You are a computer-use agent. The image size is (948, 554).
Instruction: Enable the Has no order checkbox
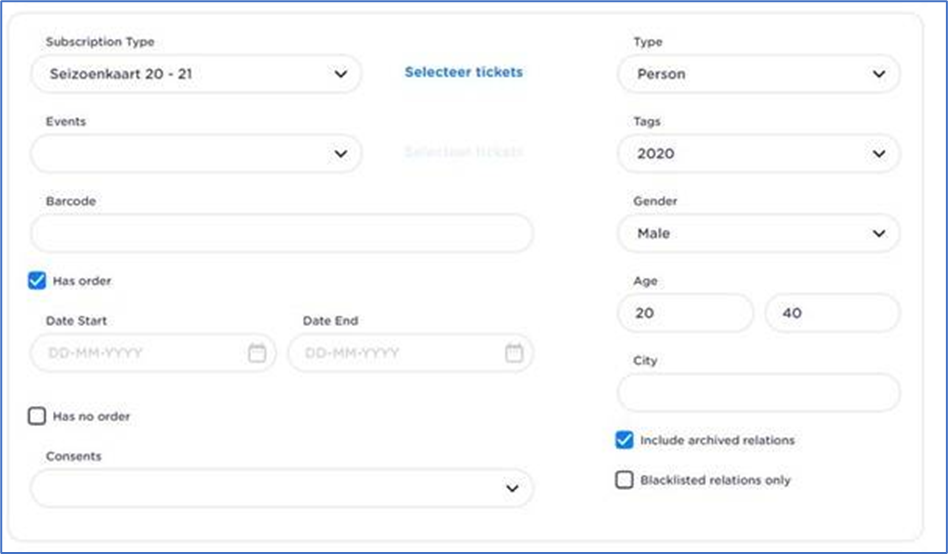pos(37,416)
